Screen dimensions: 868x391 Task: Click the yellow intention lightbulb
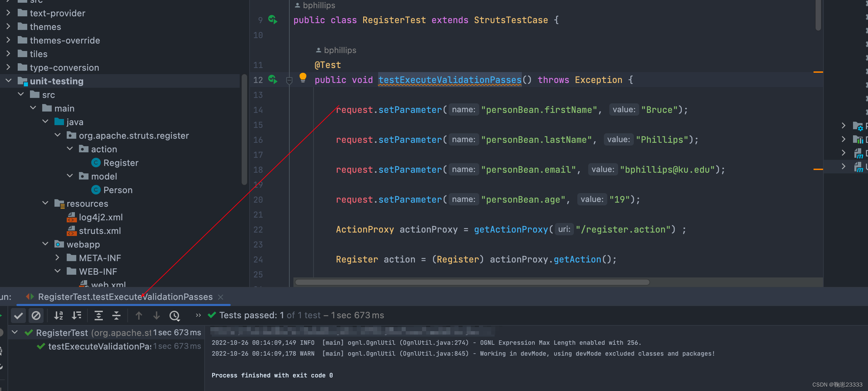point(303,78)
